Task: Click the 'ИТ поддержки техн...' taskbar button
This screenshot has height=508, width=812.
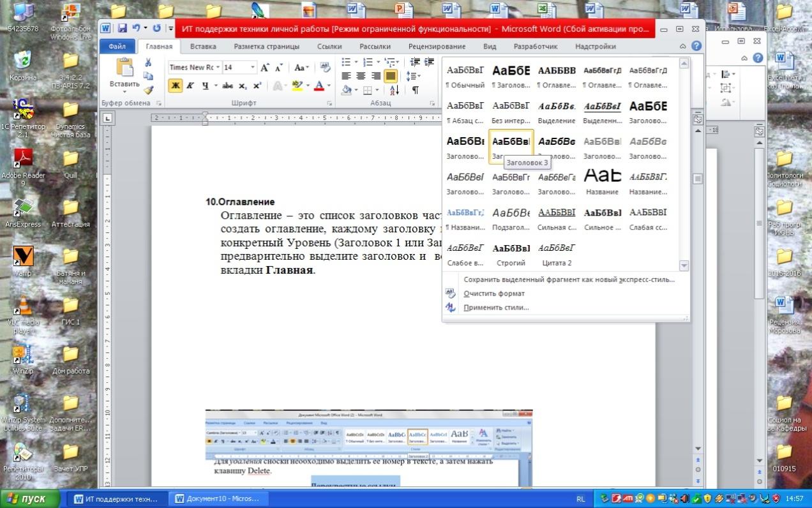Action: tap(117, 498)
